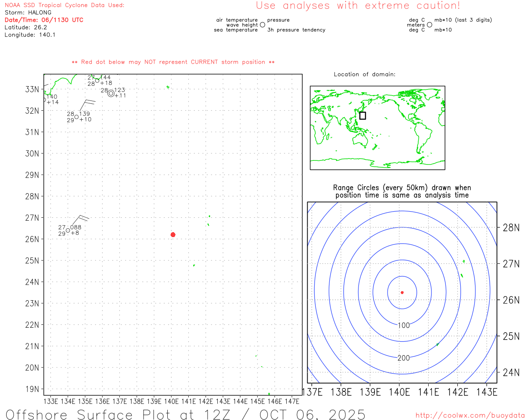
Task: Click the 26N latitude label on range plot
Action: (511, 300)
